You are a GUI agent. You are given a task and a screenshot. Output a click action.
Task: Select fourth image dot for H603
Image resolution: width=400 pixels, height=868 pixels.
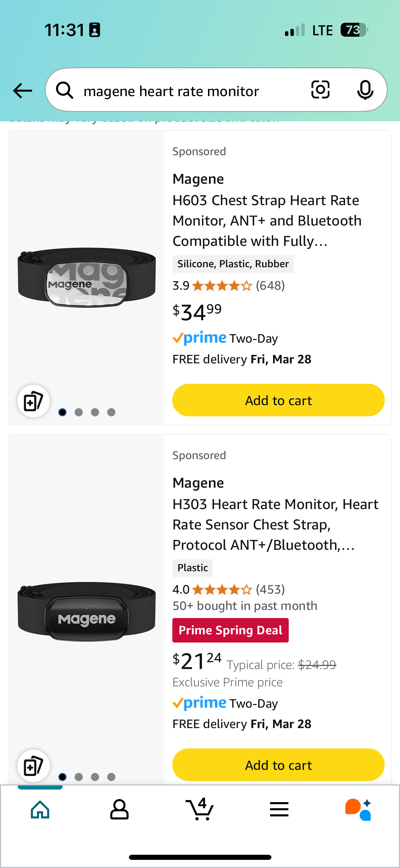click(111, 412)
